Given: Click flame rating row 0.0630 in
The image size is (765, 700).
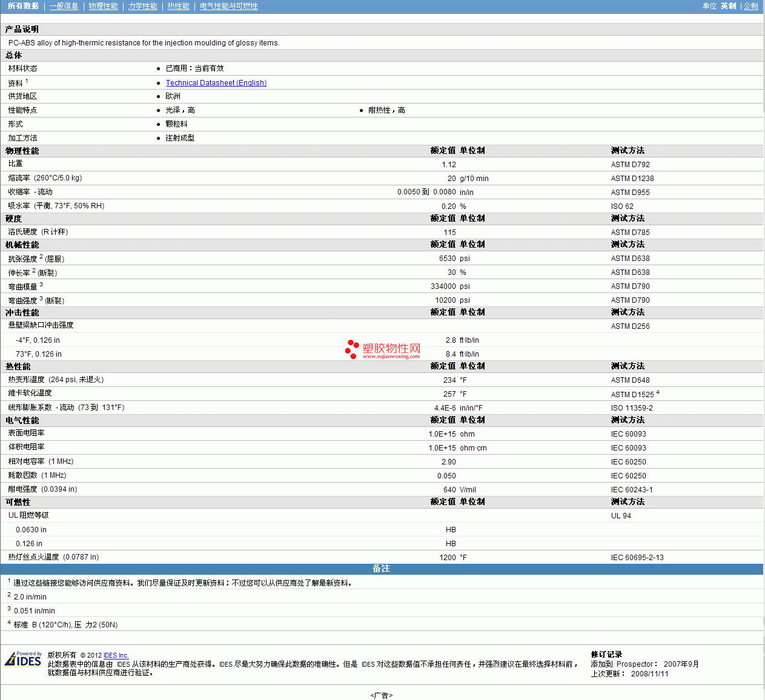Looking at the screenshot, I should click(31, 530).
